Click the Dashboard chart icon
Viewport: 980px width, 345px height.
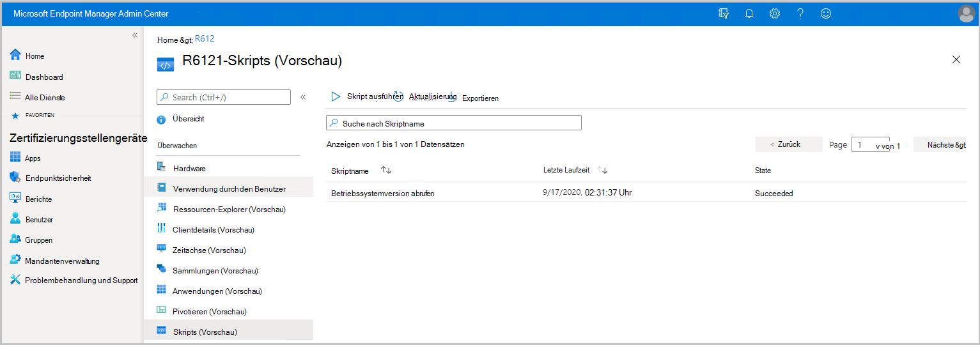(16, 76)
